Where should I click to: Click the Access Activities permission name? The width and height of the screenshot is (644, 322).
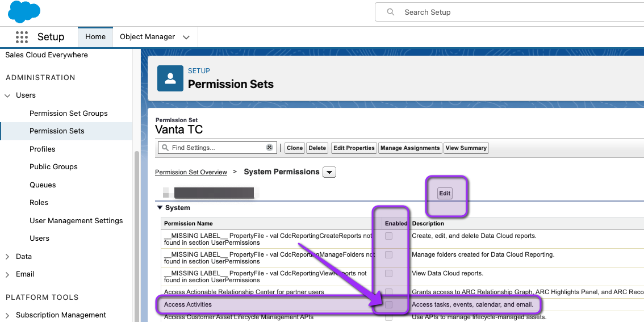(x=188, y=304)
